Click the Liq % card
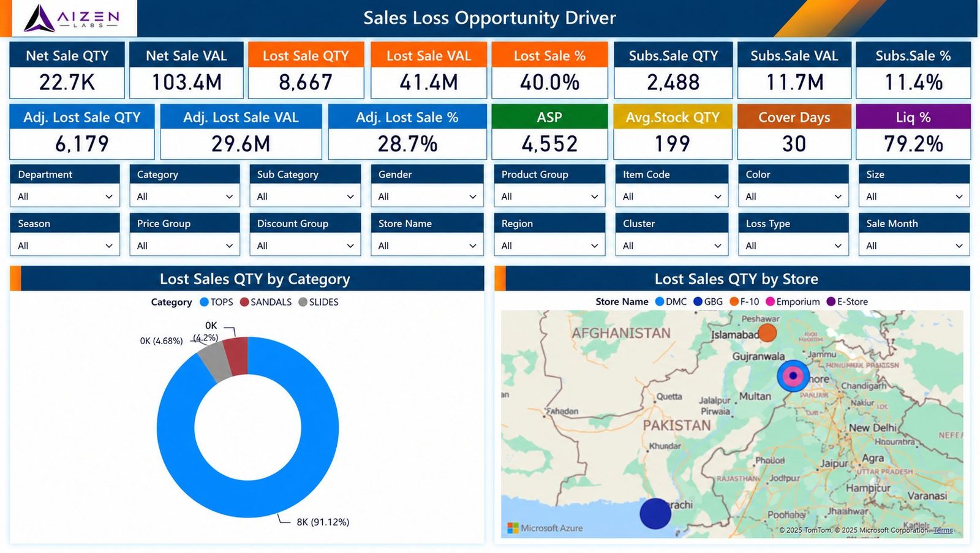This screenshot has width=980, height=553. (913, 132)
